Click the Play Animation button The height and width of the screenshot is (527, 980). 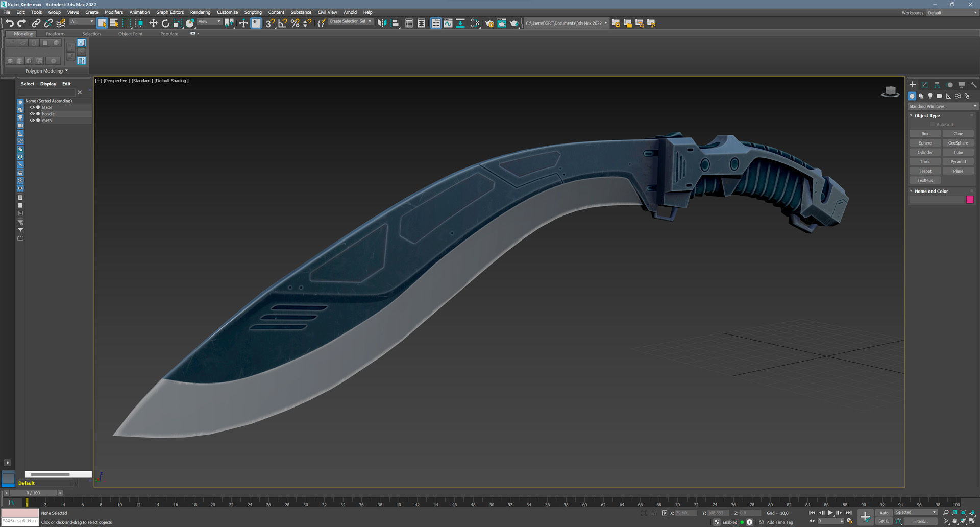[830, 513]
